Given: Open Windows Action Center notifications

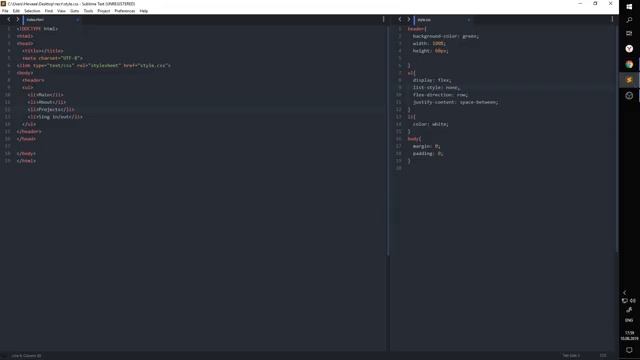Looking at the screenshot, I should click(629, 350).
